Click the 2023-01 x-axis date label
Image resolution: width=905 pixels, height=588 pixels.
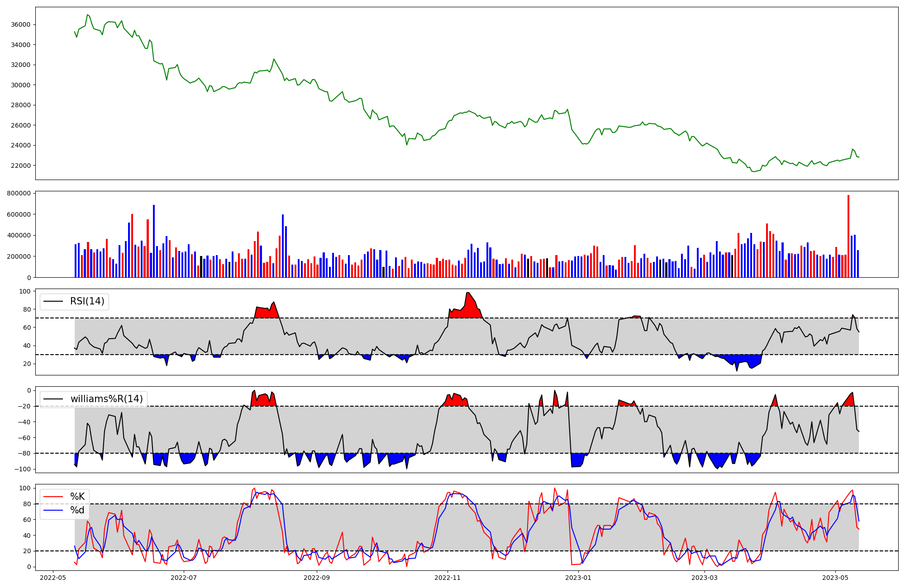tap(578, 578)
